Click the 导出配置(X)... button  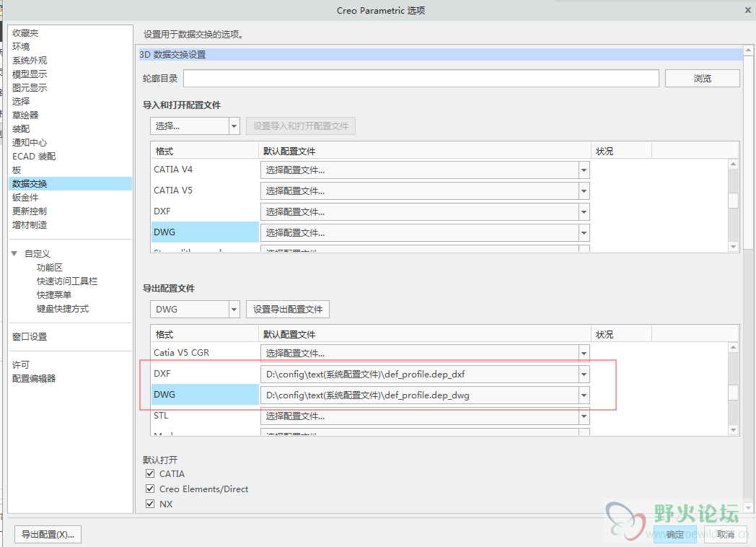(48, 535)
